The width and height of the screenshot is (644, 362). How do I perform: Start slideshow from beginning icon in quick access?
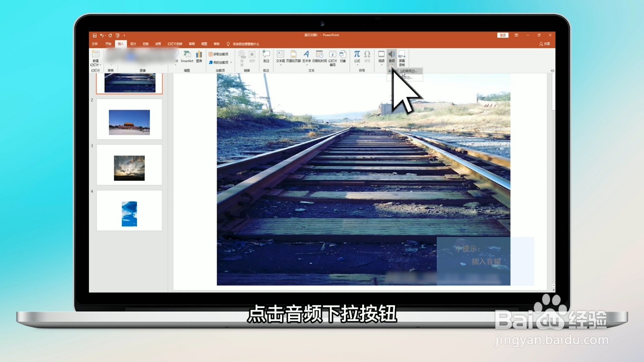118,35
